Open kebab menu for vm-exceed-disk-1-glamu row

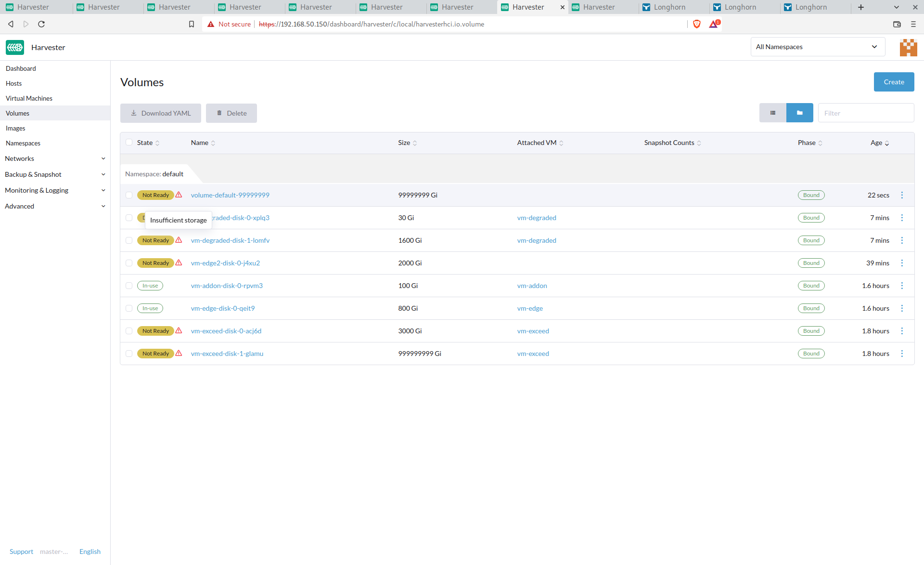tap(902, 354)
